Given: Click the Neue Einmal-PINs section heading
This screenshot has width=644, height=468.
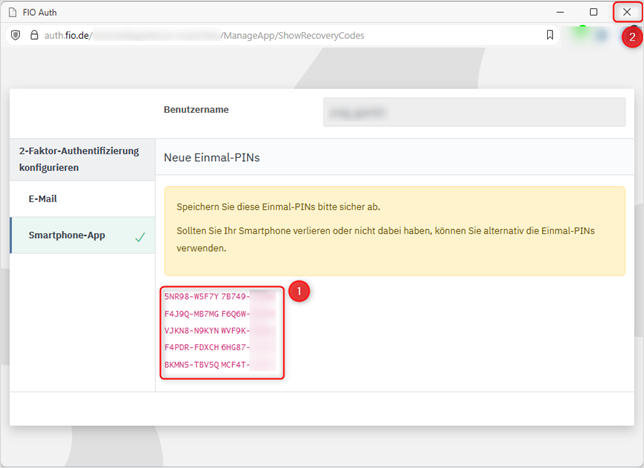Looking at the screenshot, I should coord(211,158).
